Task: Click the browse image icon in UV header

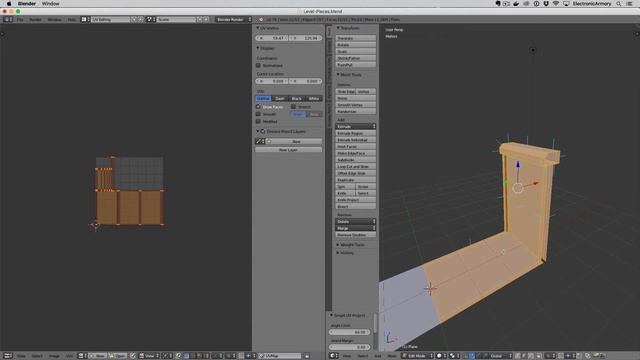Action: (x=81, y=356)
